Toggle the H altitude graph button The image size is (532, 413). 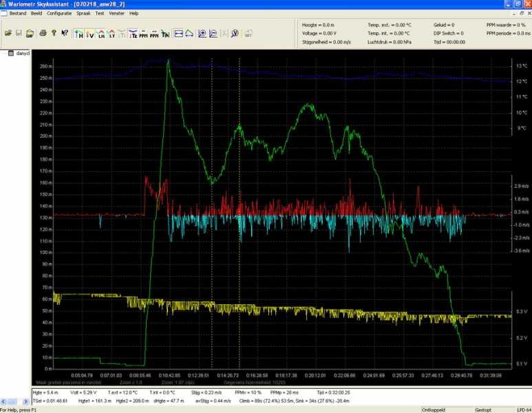click(x=78, y=34)
